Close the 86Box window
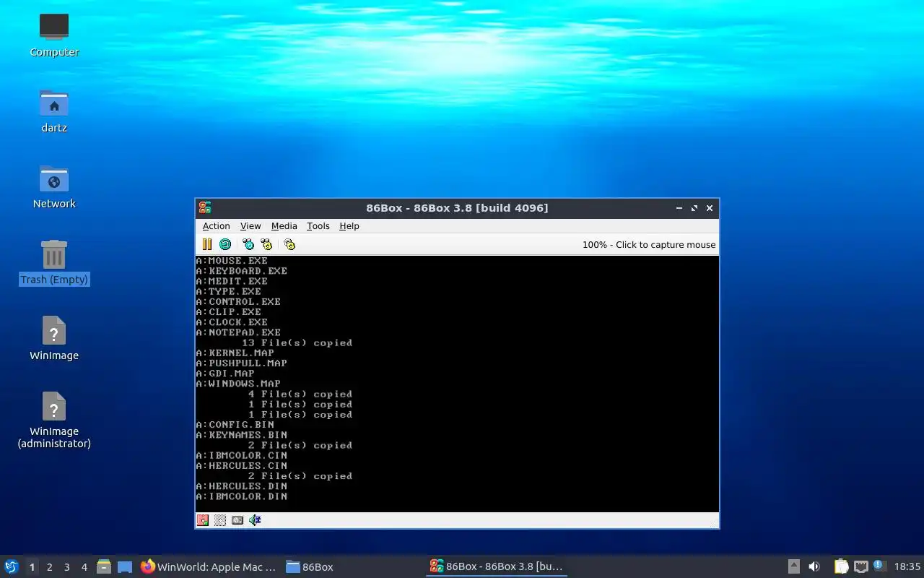This screenshot has height=578, width=924. (710, 208)
